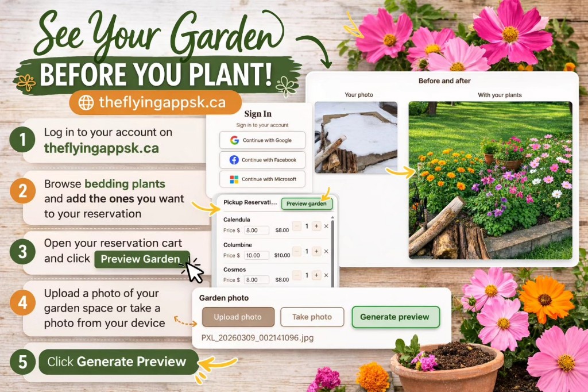Click Upload photo under Garden photo
The height and width of the screenshot is (392, 588).
(238, 317)
